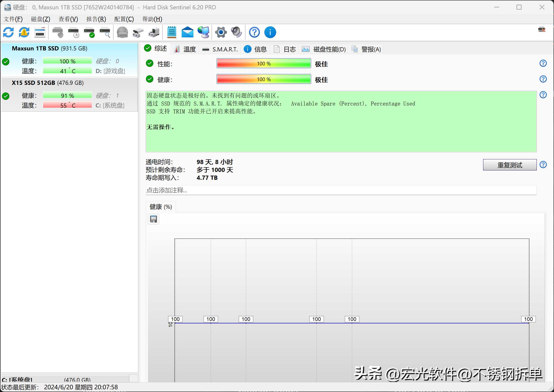The width and height of the screenshot is (554, 392).
Task: Click the grey disk with speaker icon
Action: tap(58, 32)
